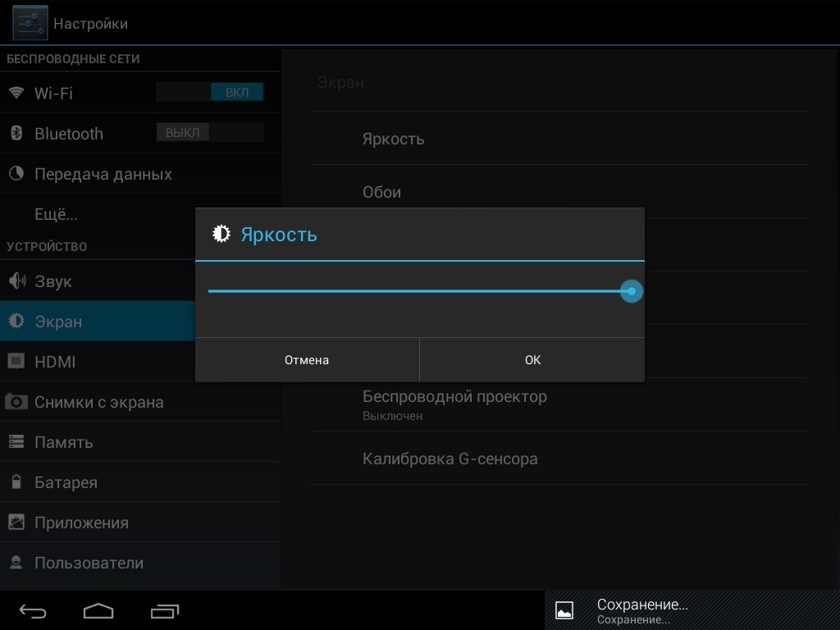The image size is (840, 630).
Task: Turn off the Wi-Fi switch
Action: click(x=210, y=93)
